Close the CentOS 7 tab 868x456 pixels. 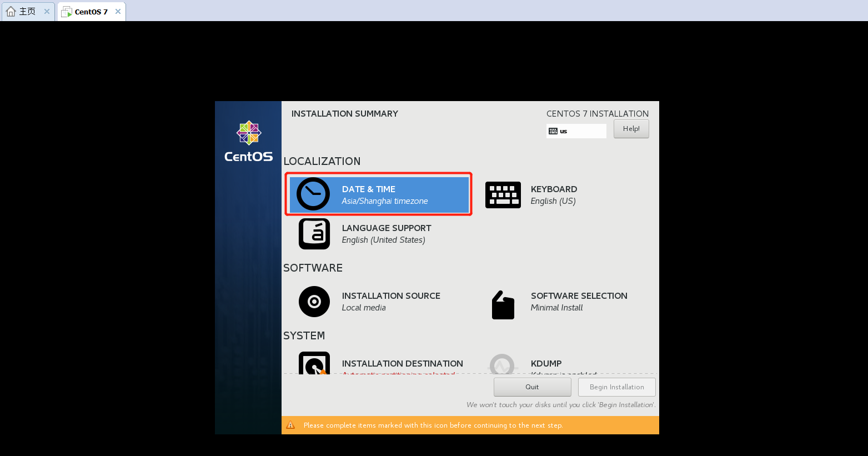[x=118, y=11]
